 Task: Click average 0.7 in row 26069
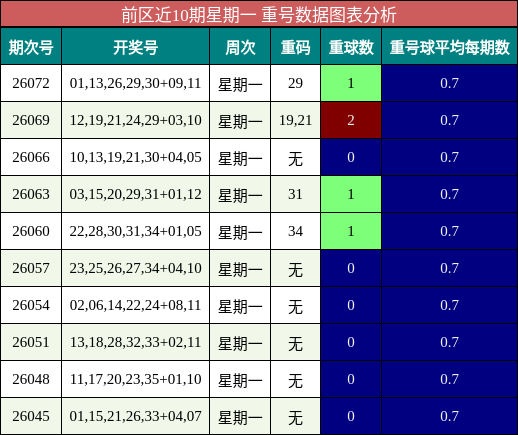click(x=450, y=120)
